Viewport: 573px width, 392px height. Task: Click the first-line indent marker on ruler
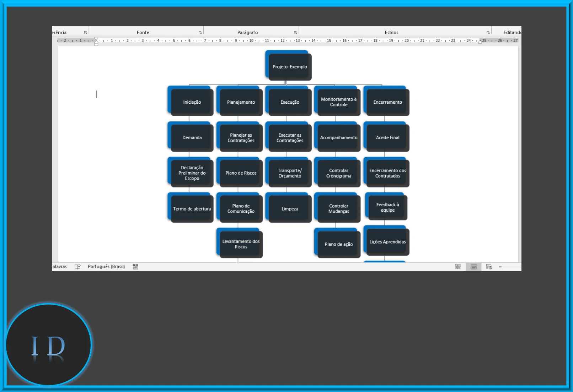click(96, 38)
